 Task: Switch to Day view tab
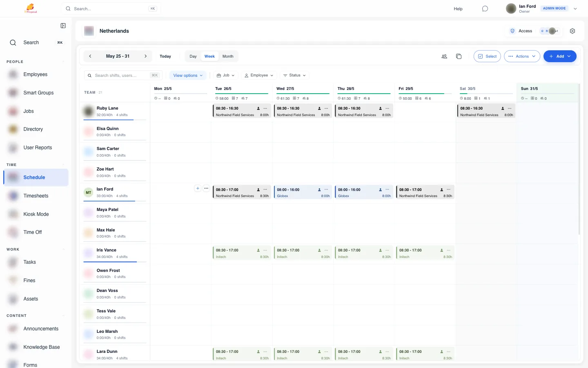(x=193, y=56)
